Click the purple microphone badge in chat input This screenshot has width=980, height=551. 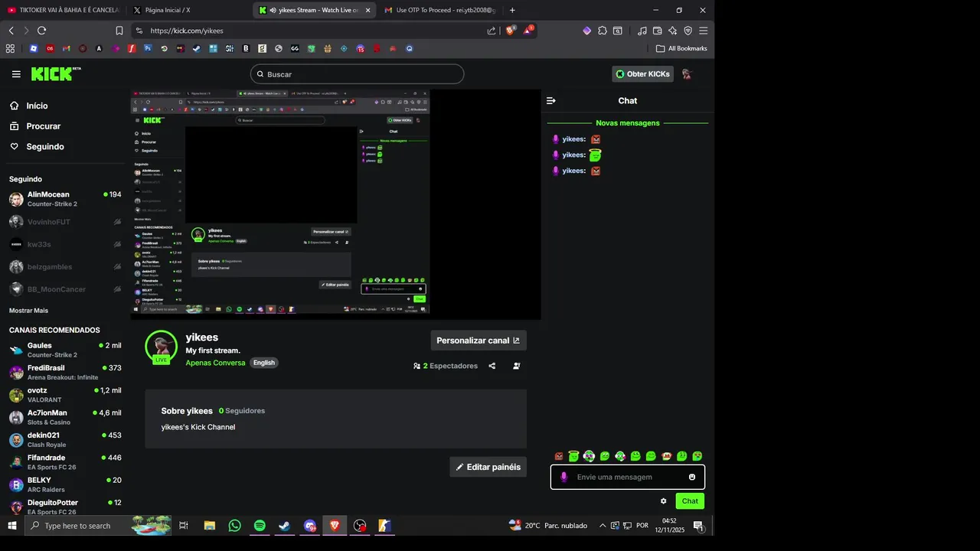pyautogui.click(x=564, y=477)
